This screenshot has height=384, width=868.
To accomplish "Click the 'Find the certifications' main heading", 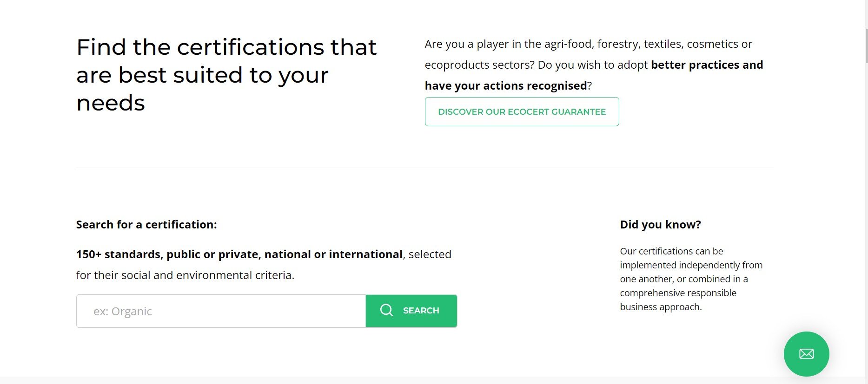I will (226, 47).
